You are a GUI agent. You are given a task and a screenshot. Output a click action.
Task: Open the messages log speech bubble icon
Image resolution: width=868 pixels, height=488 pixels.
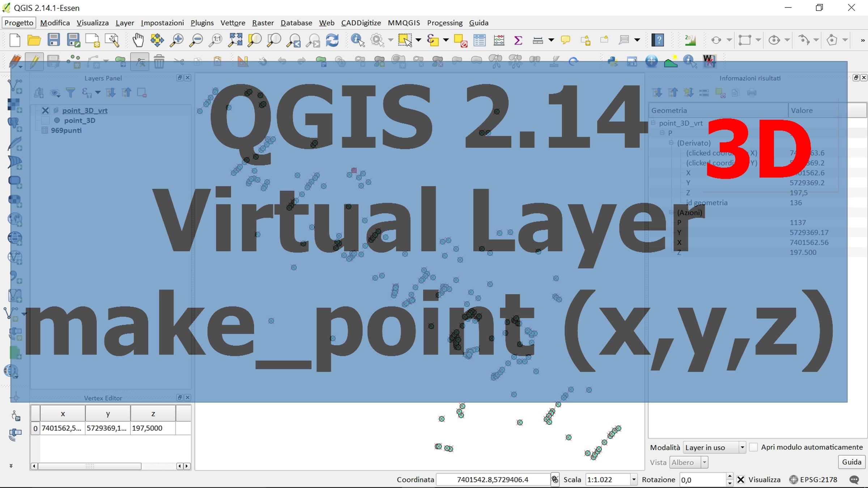tap(854, 480)
